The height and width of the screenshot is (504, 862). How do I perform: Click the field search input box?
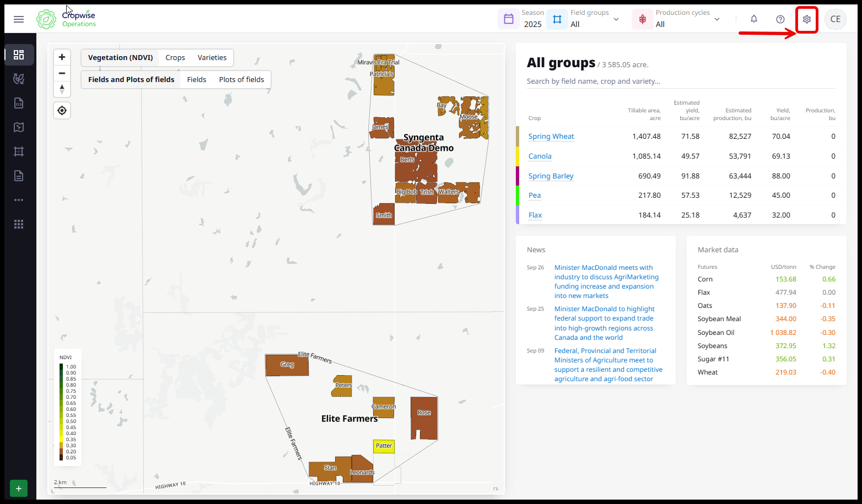tap(680, 82)
